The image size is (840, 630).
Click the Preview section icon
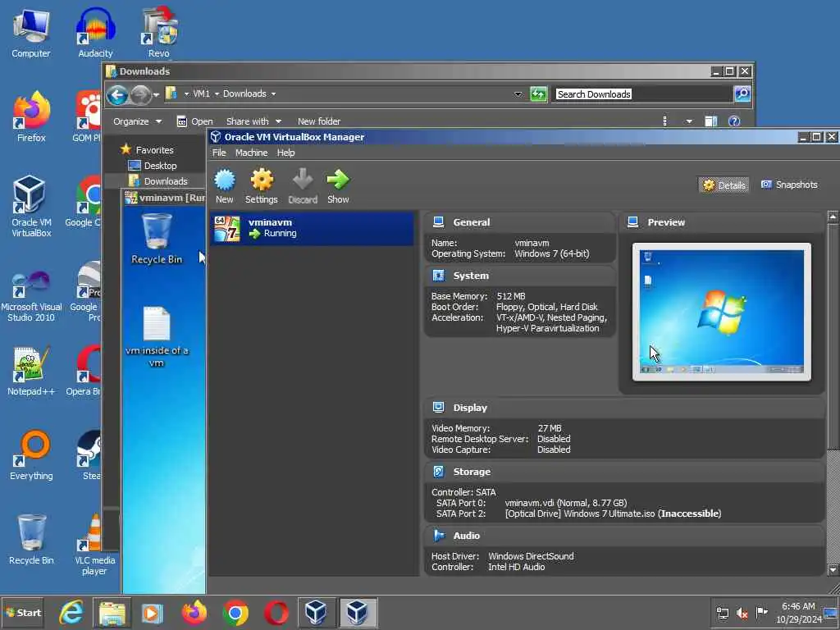pos(632,221)
